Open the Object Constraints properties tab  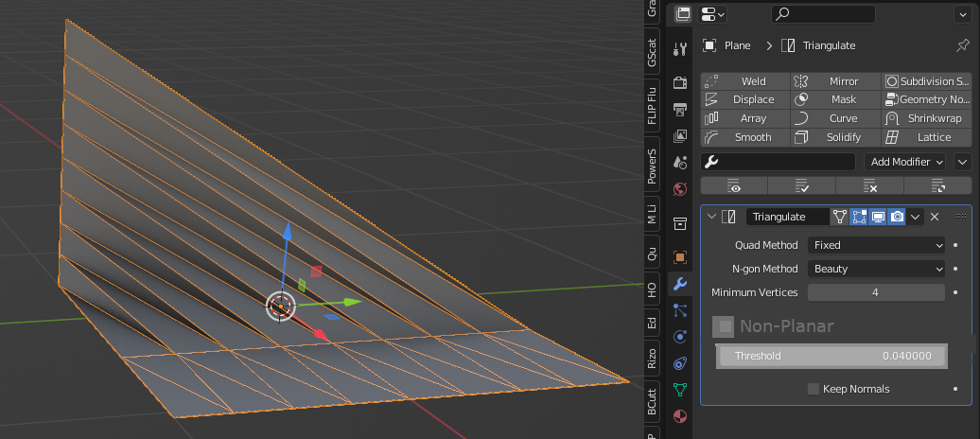[680, 363]
